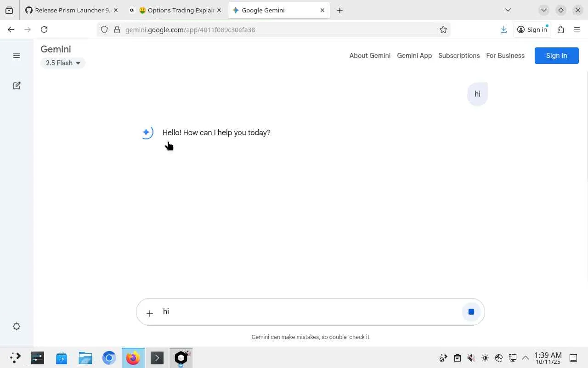Open the clipboard tray icon

pyautogui.click(x=457, y=358)
